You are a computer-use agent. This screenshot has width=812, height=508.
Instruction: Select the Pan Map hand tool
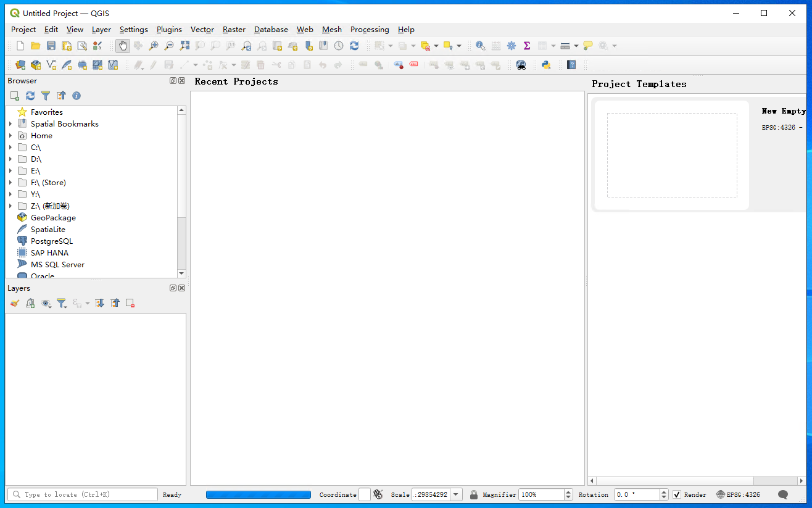[x=123, y=46]
